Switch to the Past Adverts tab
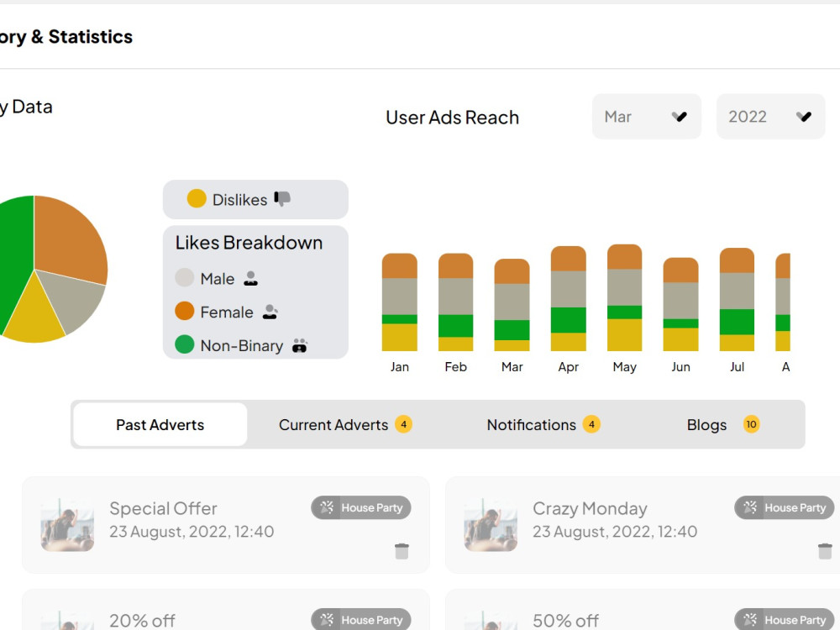 pyautogui.click(x=160, y=424)
